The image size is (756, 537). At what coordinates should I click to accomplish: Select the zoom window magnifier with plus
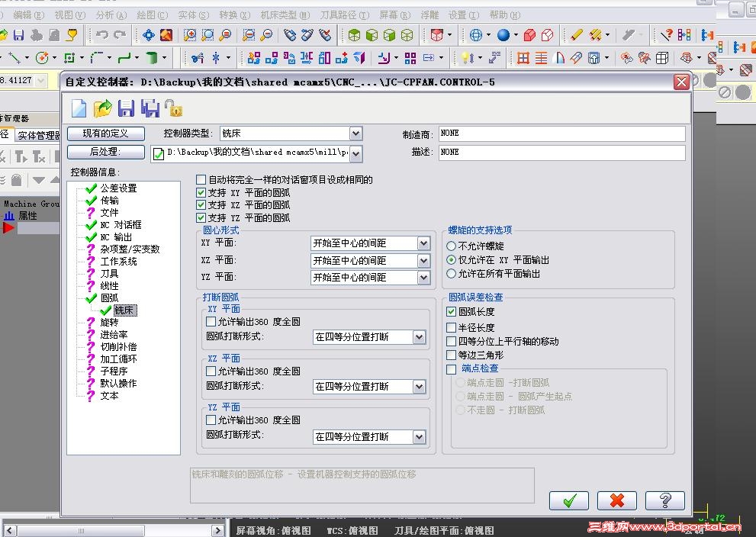pyautogui.click(x=190, y=35)
